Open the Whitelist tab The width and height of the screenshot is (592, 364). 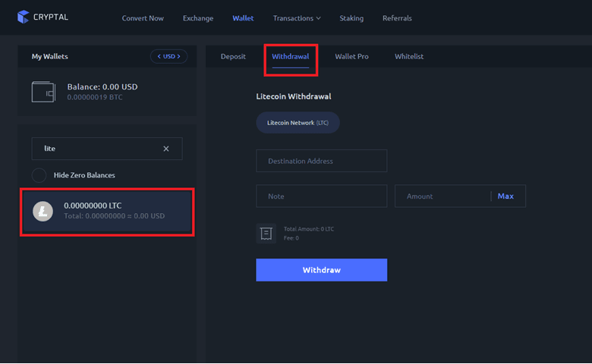click(x=409, y=57)
